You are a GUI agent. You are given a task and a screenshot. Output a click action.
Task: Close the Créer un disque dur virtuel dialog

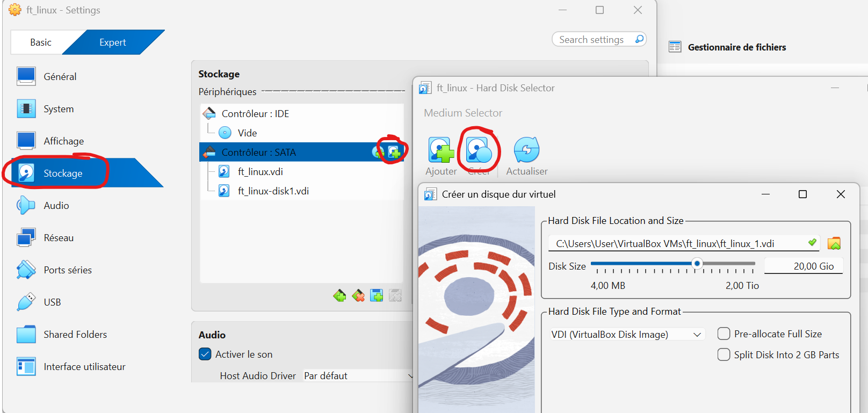tap(841, 194)
